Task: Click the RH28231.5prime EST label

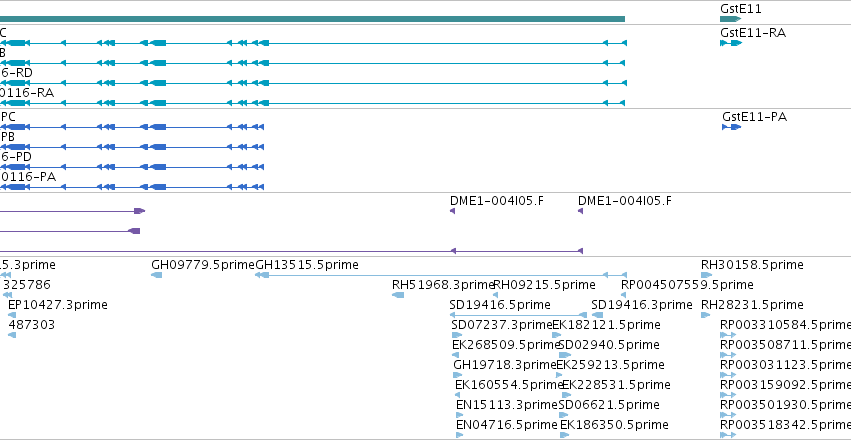Action: click(x=752, y=305)
